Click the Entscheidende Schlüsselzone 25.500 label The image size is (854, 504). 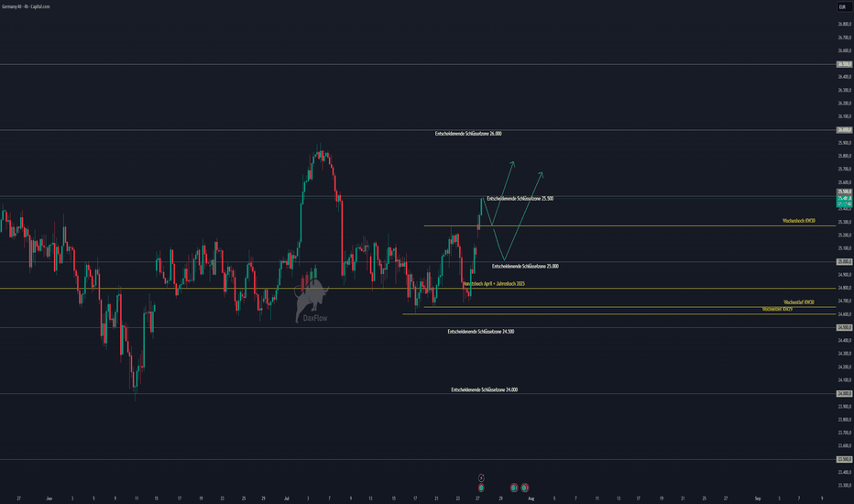click(520, 198)
